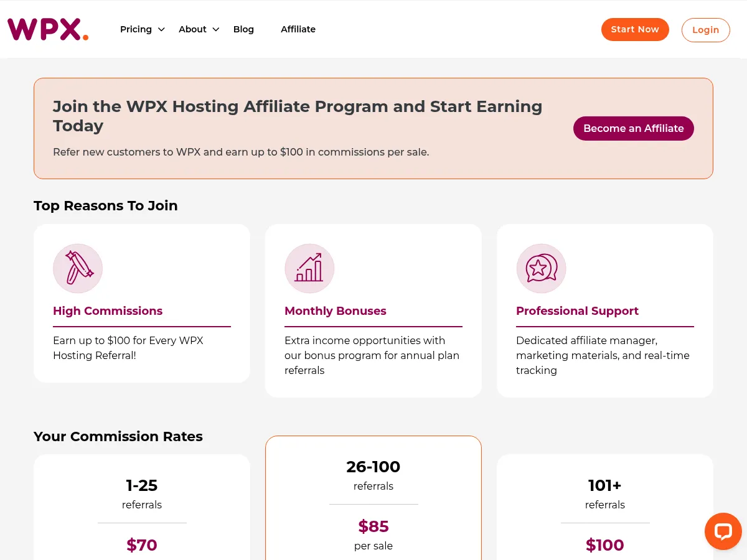Click the Start Now button

click(635, 29)
